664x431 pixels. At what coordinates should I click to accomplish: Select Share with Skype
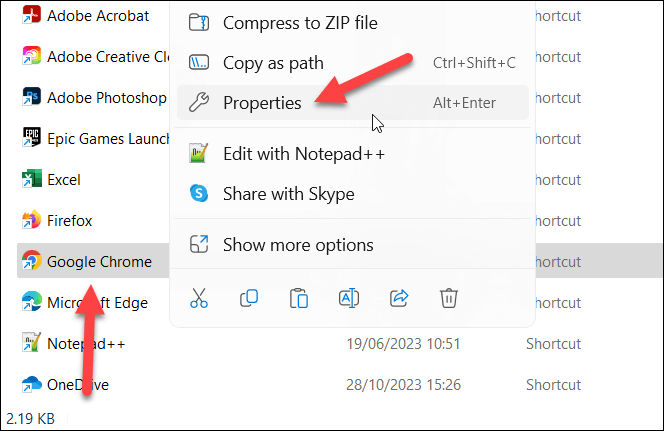coord(288,194)
